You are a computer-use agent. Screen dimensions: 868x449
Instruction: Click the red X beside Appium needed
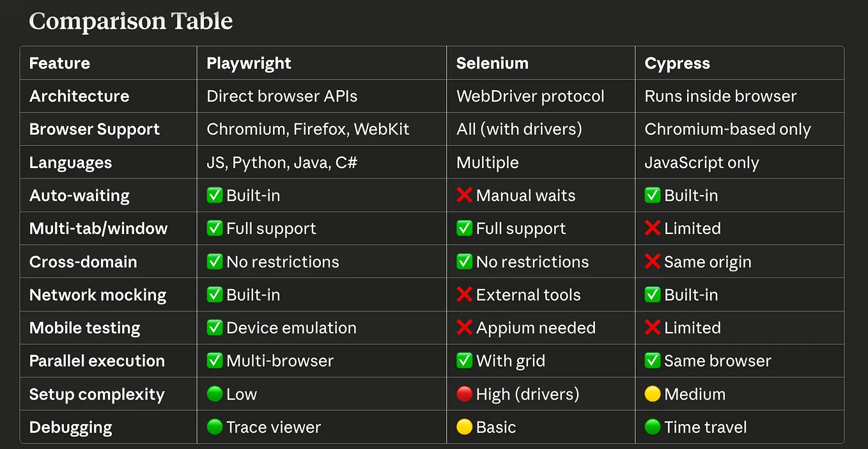pyautogui.click(x=464, y=328)
